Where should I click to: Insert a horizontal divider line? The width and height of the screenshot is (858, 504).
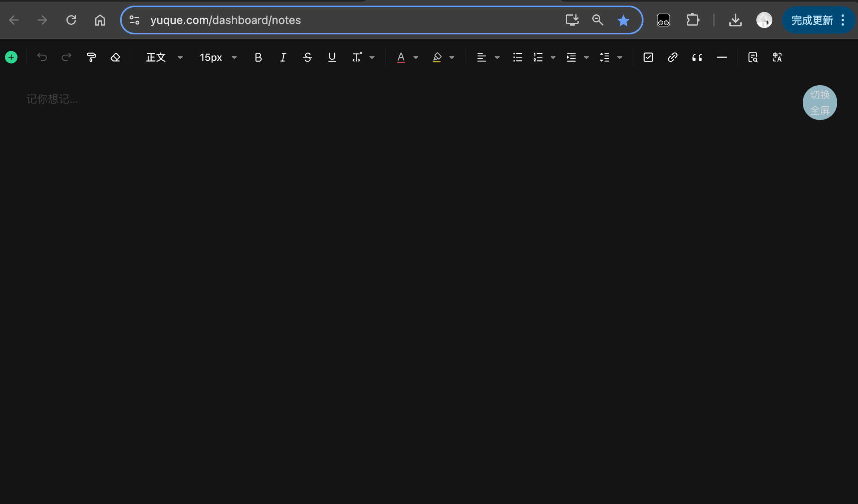coord(722,58)
